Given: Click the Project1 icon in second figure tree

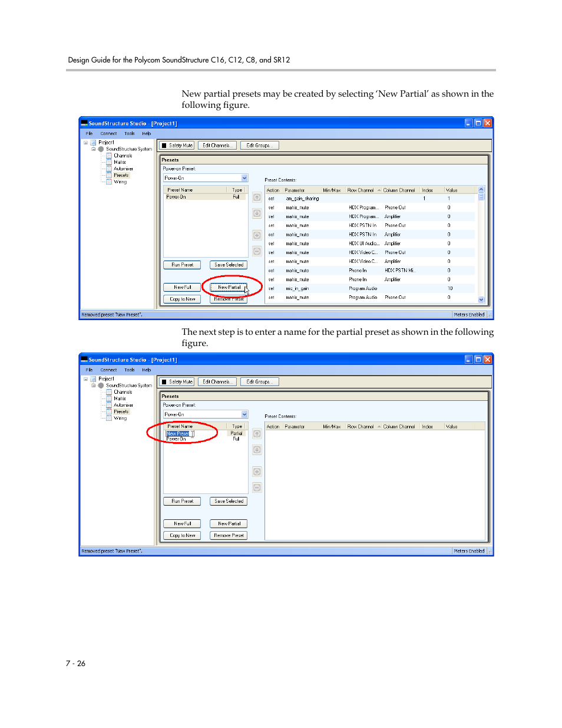Looking at the screenshot, I should click(93, 379).
